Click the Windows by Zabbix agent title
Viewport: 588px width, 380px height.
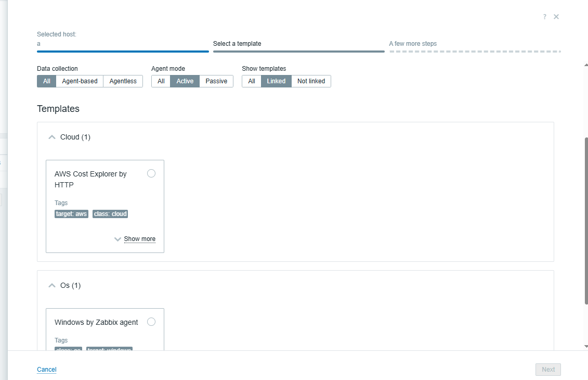tap(96, 322)
